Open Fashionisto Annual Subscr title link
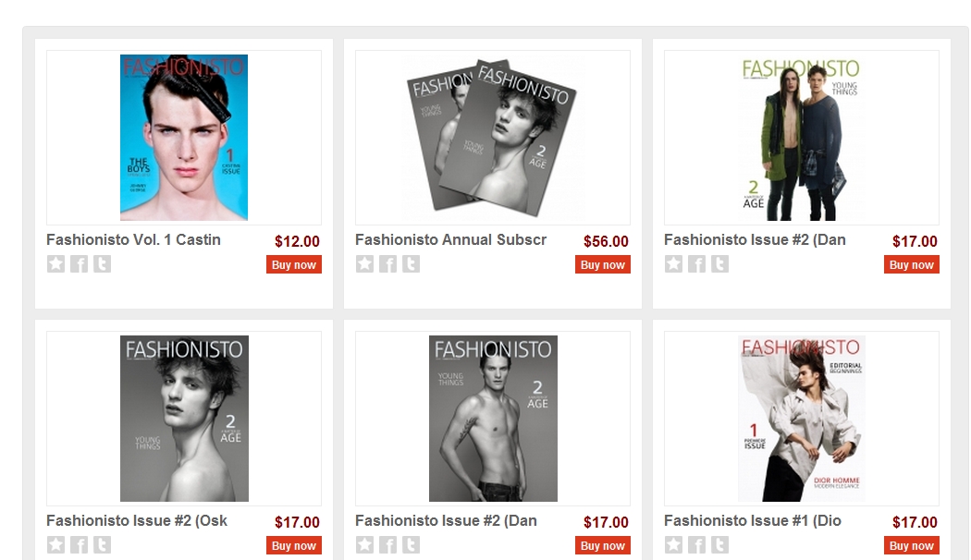Viewport: 971px width, 560px height. point(451,240)
